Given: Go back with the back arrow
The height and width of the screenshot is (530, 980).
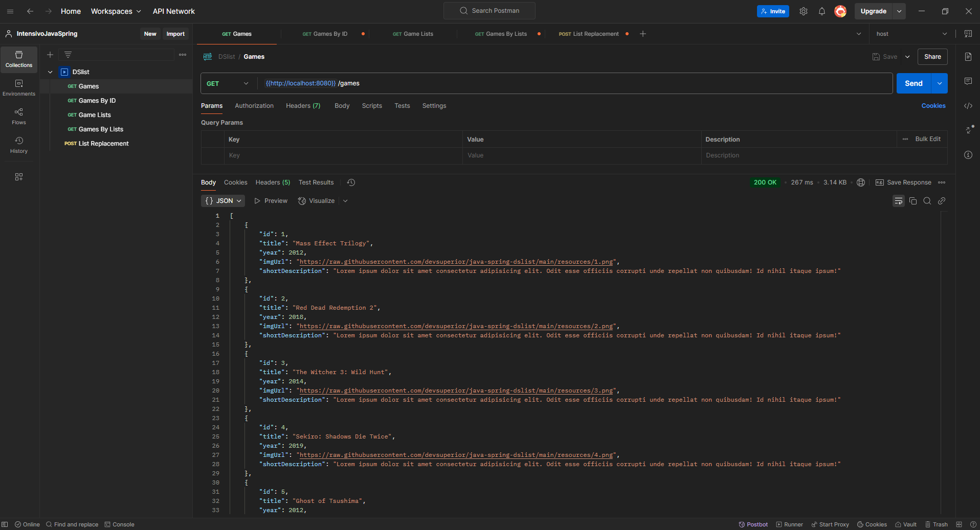Looking at the screenshot, I should [30, 11].
